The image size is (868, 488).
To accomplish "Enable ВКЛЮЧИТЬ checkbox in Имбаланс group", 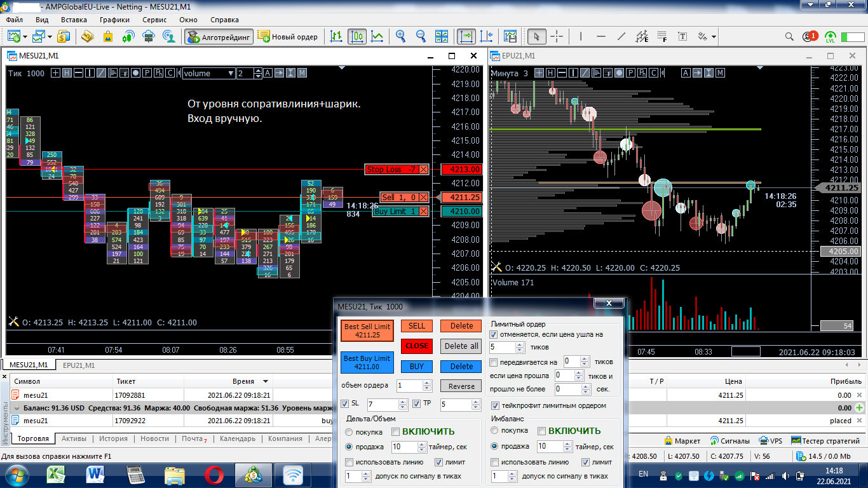I will coord(542,431).
